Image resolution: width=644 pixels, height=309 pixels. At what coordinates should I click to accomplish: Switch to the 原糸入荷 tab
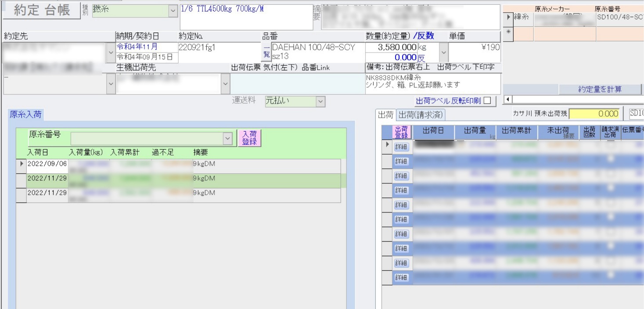(x=25, y=115)
